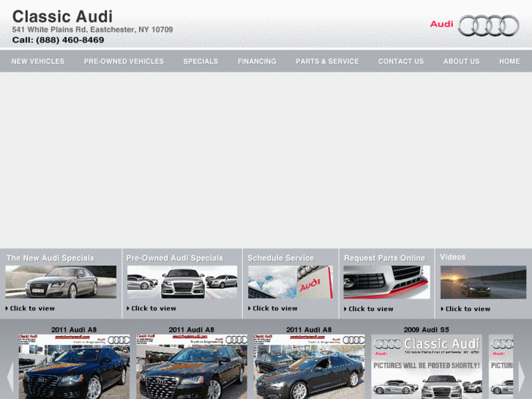532x399 pixels.
Task: Click the Videos sunset car thumbnail
Action: [x=483, y=282]
